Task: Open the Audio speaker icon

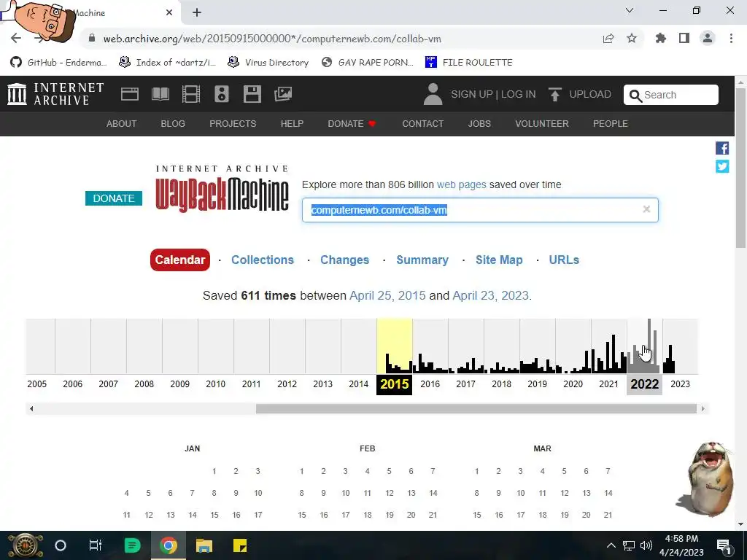Action: pos(222,94)
